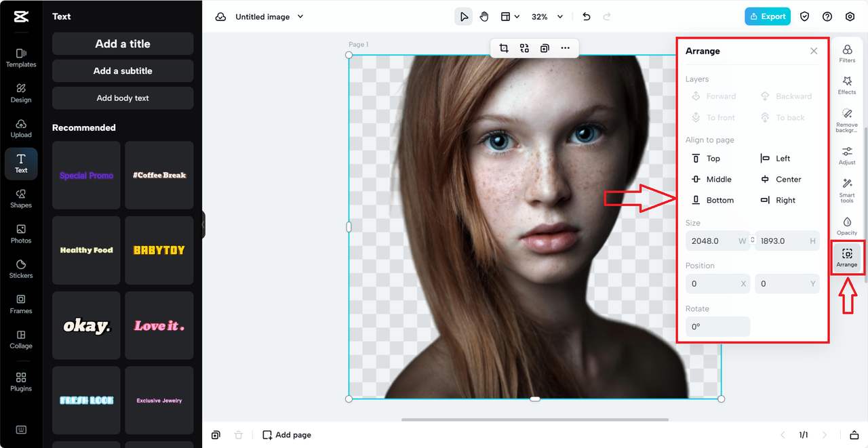This screenshot has height=448, width=868.
Task: Open the Templates sidebar panel
Action: 21,58
